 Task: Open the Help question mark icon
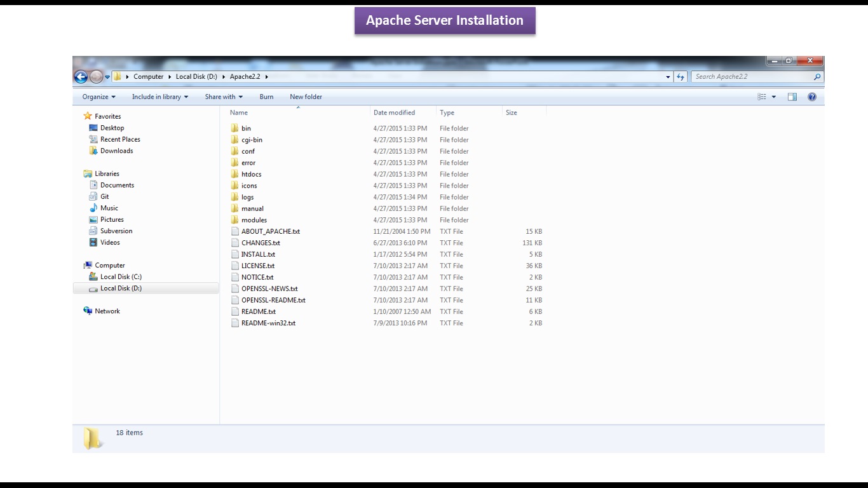pos(812,97)
